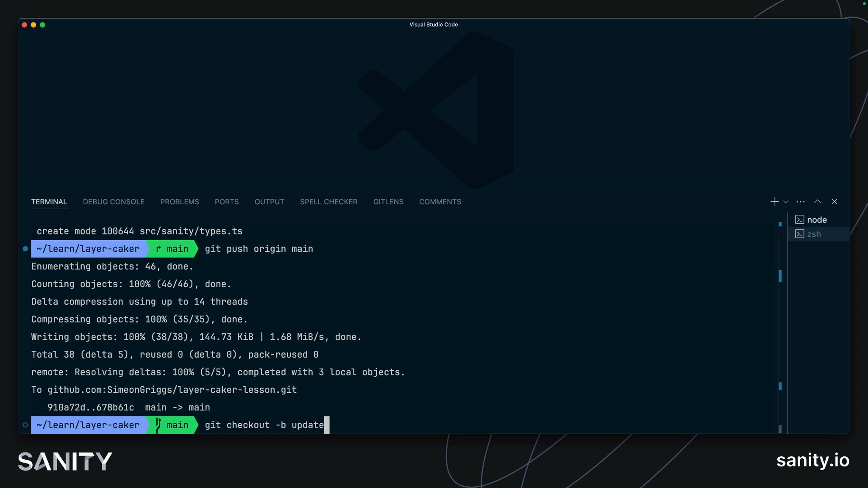Click the '~/learn/layer-caker' path in the last prompt
Screen dimensions: 868x488
coord(88,425)
